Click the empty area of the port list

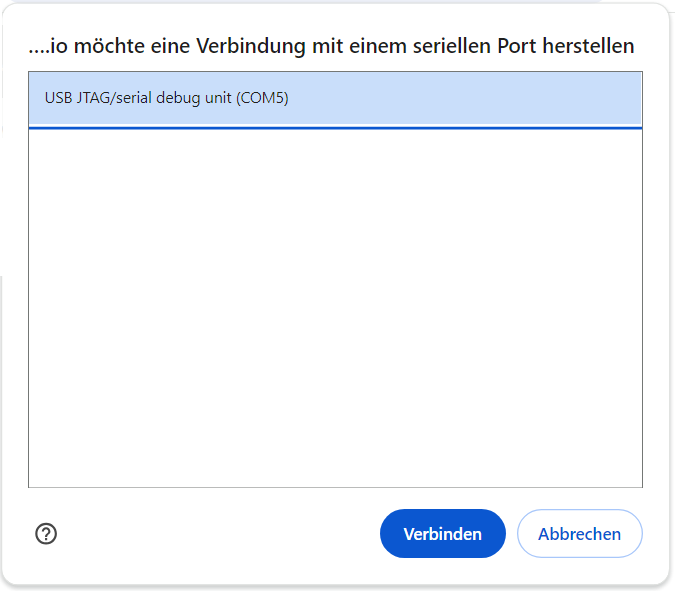click(x=335, y=308)
